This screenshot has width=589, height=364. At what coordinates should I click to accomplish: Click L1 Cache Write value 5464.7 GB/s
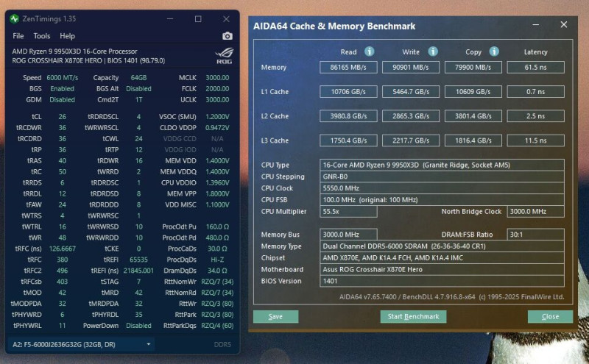click(x=411, y=92)
